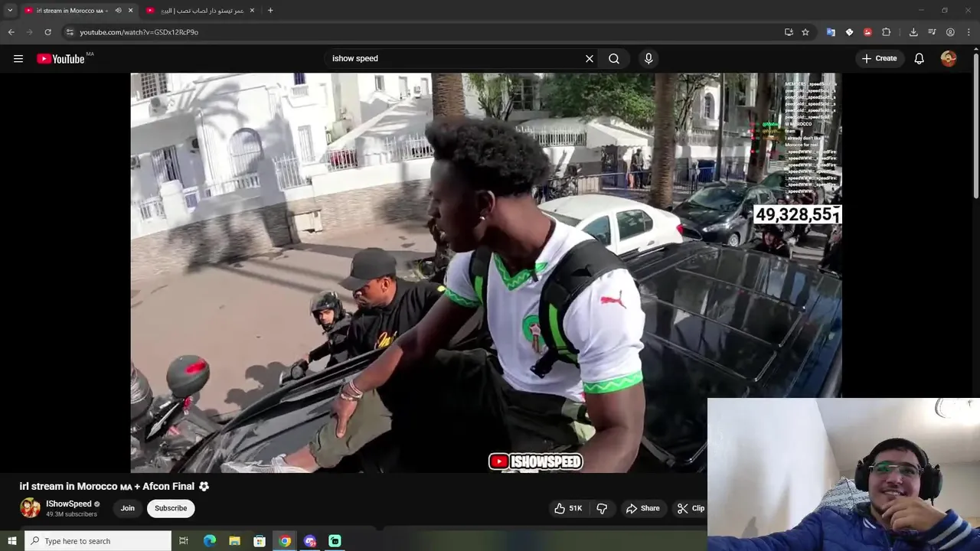Viewport: 980px width, 551px height.
Task: Open the Windows Start menu
Action: (11, 541)
